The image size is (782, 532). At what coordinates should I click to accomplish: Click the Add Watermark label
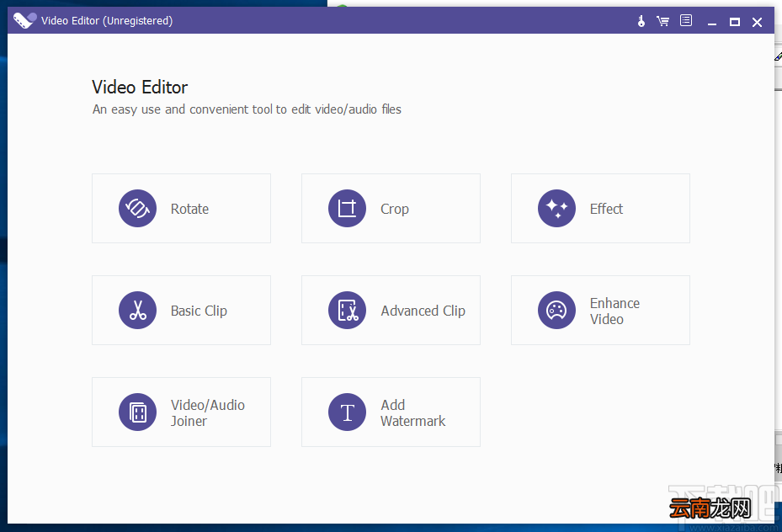coord(413,412)
